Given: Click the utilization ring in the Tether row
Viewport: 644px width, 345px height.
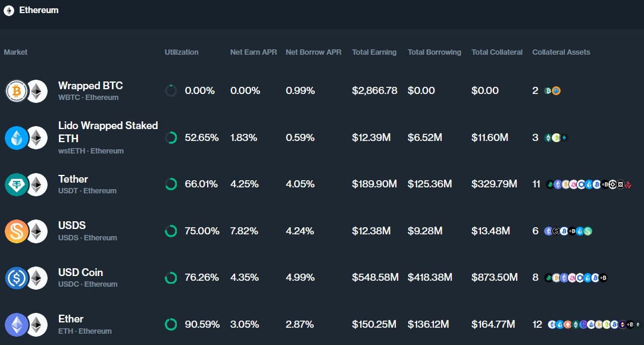Looking at the screenshot, I should pyautogui.click(x=171, y=184).
